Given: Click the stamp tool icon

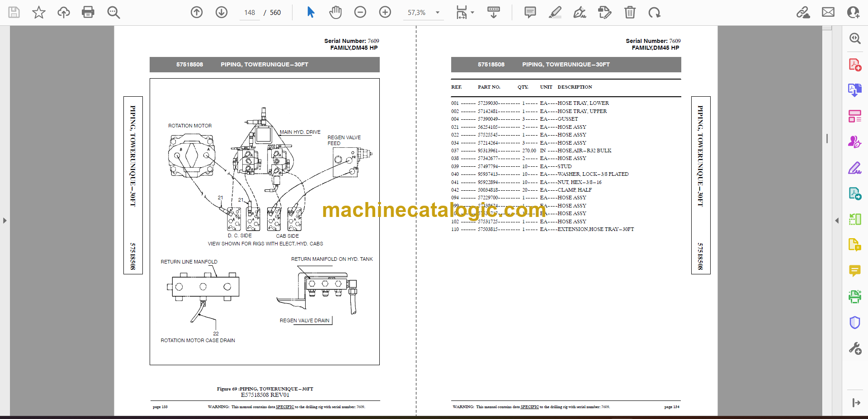Looking at the screenshot, I should click(605, 12).
